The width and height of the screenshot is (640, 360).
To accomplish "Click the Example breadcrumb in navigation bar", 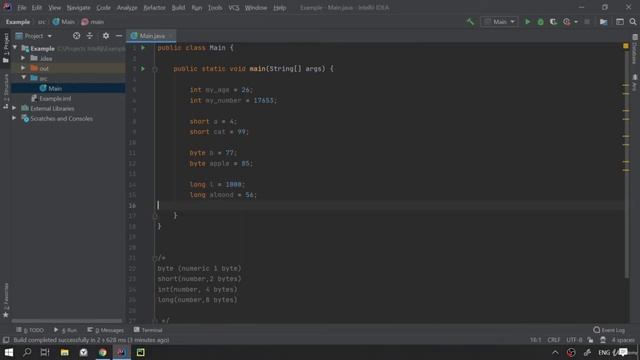I will (x=18, y=22).
